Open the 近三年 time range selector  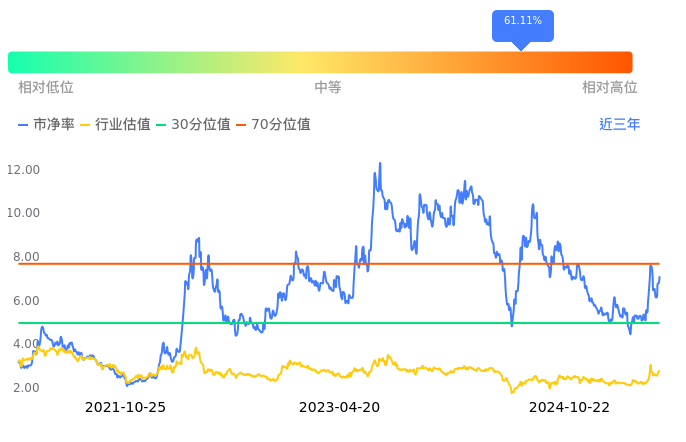(619, 125)
